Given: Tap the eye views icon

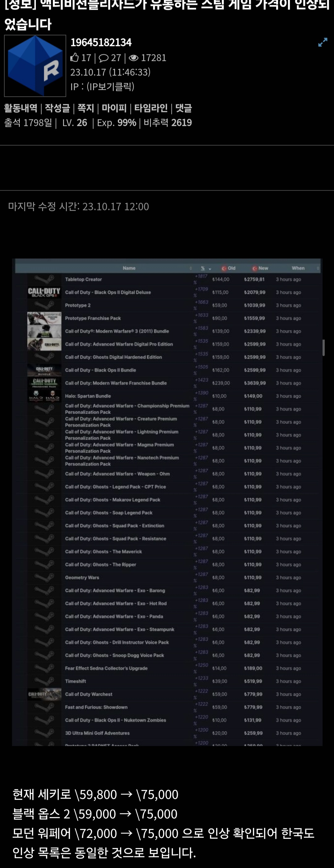Looking at the screenshot, I should click(133, 58).
